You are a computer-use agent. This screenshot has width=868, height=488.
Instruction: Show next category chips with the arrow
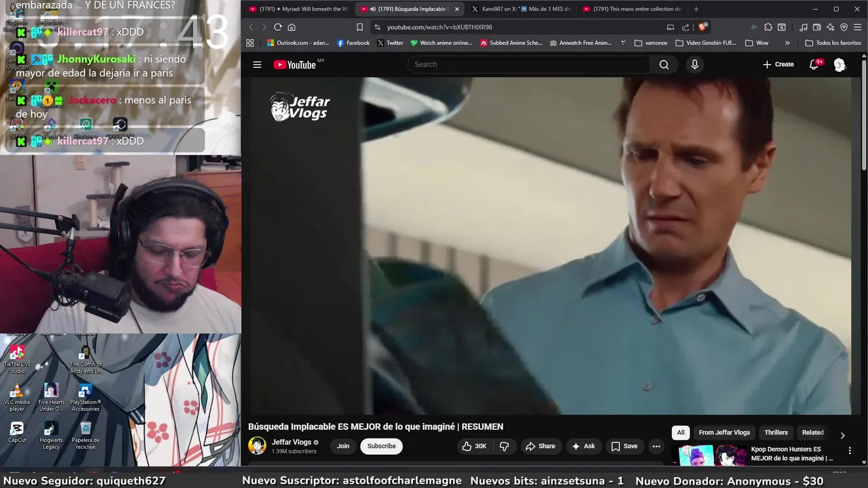pos(842,435)
